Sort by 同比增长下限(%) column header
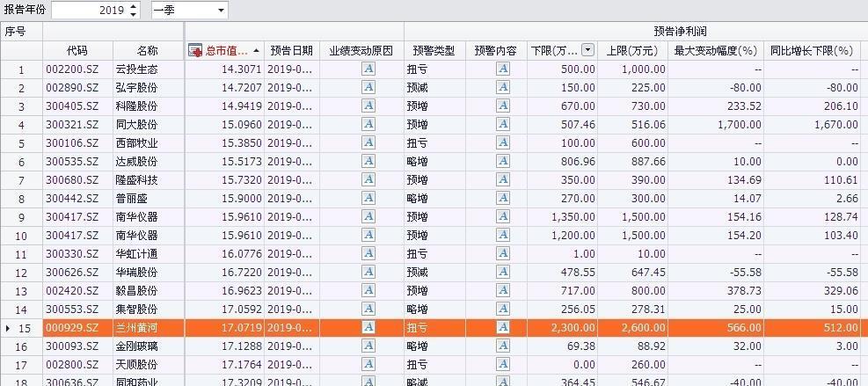 tap(812, 51)
